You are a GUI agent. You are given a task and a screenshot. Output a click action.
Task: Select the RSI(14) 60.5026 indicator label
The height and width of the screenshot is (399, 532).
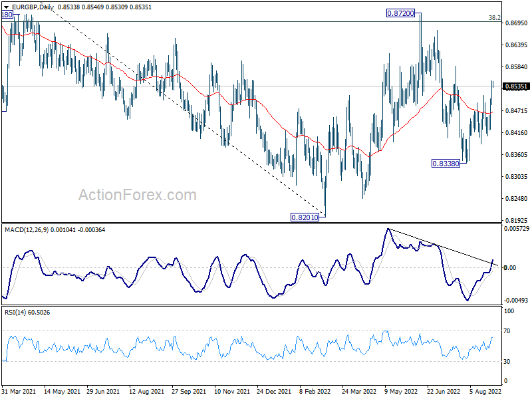click(x=27, y=313)
